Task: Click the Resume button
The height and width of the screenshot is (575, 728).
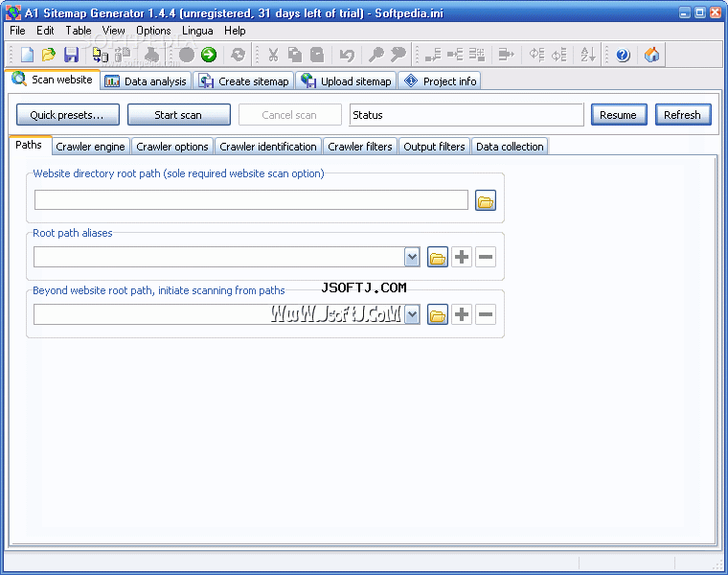Action: point(619,115)
